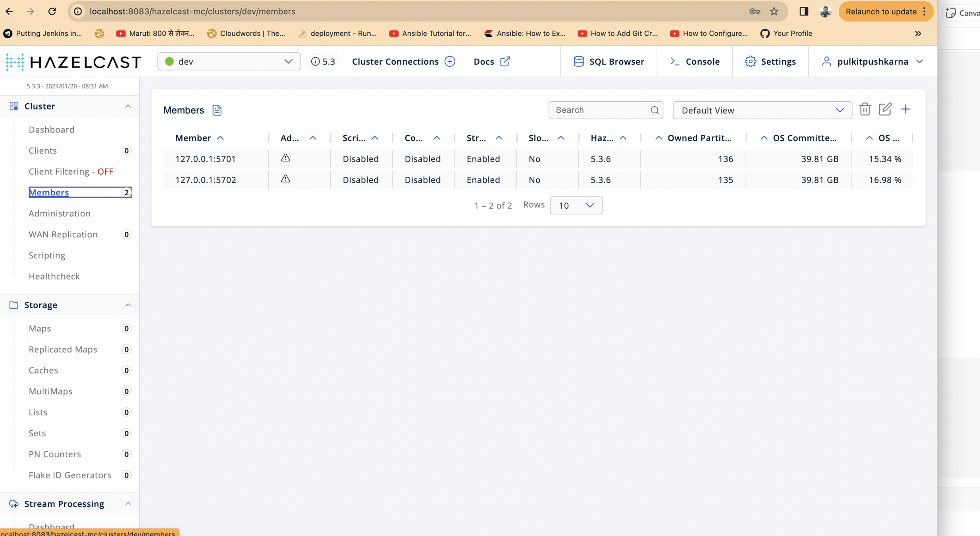This screenshot has width=980, height=536.
Task: Open the Default View dropdown
Action: 762,110
